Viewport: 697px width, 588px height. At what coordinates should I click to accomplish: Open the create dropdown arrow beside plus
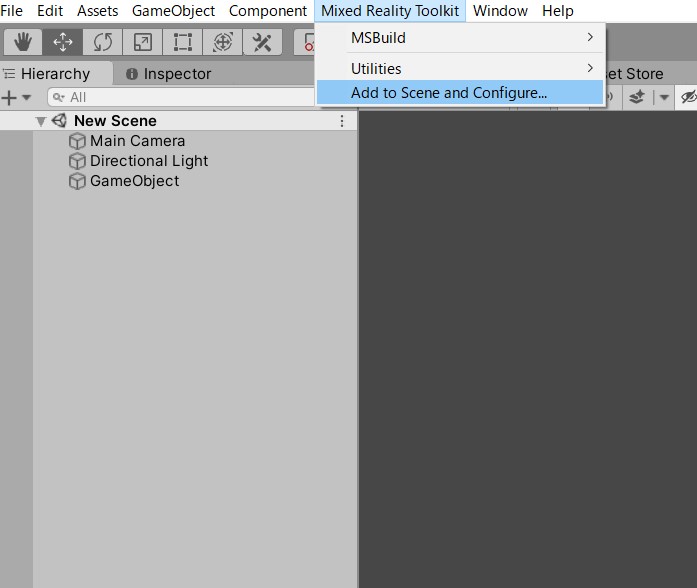(x=27, y=97)
